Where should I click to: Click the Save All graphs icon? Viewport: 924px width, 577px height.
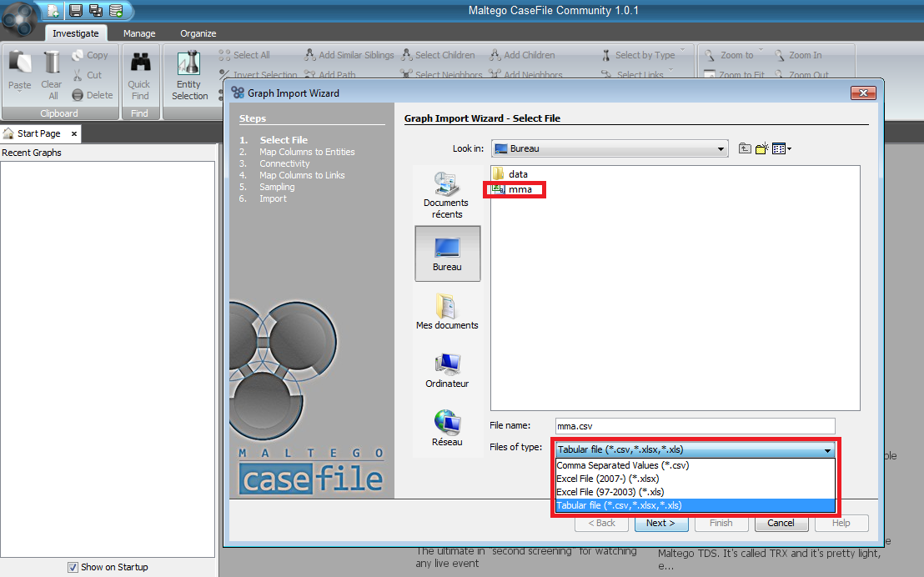point(95,11)
